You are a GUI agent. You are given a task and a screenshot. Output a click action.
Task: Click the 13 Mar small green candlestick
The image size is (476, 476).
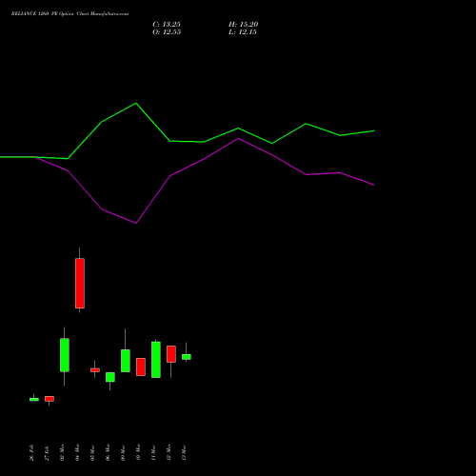tap(187, 357)
